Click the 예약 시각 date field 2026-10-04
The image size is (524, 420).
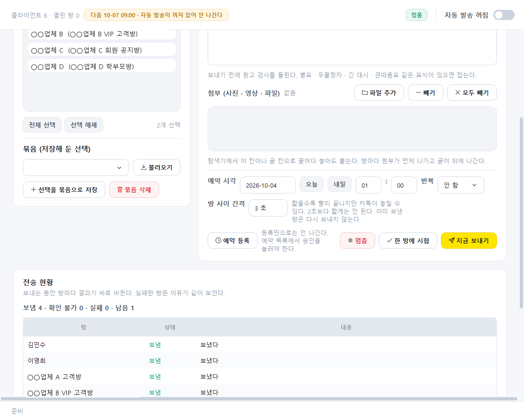tap(268, 185)
